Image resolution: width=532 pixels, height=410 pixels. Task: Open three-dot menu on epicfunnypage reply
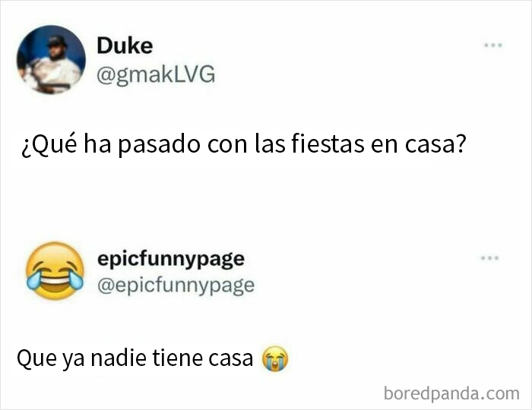point(490,258)
